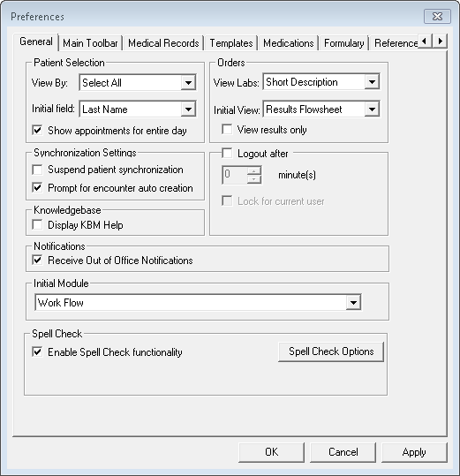Close the Preferences dialog with X
The image size is (460, 476).
point(437,17)
